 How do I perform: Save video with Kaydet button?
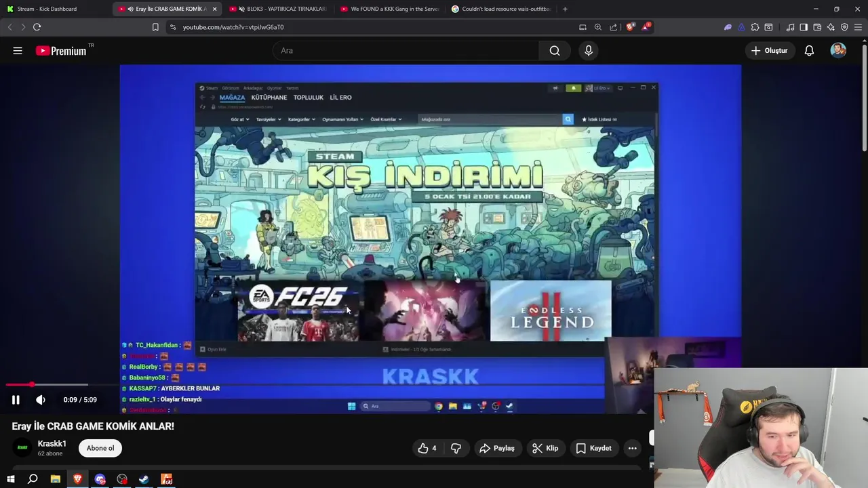594,448
